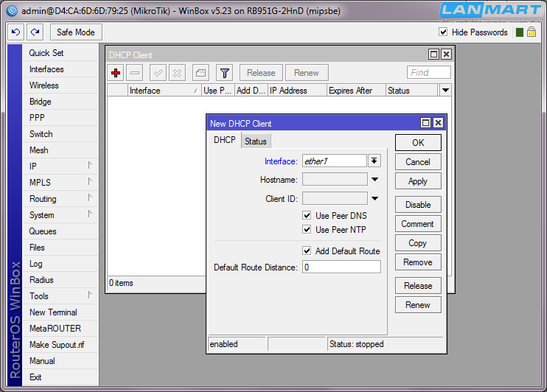Click Renew in the New DHCP Client dialog
Image resolution: width=547 pixels, height=392 pixels.
pyautogui.click(x=418, y=305)
